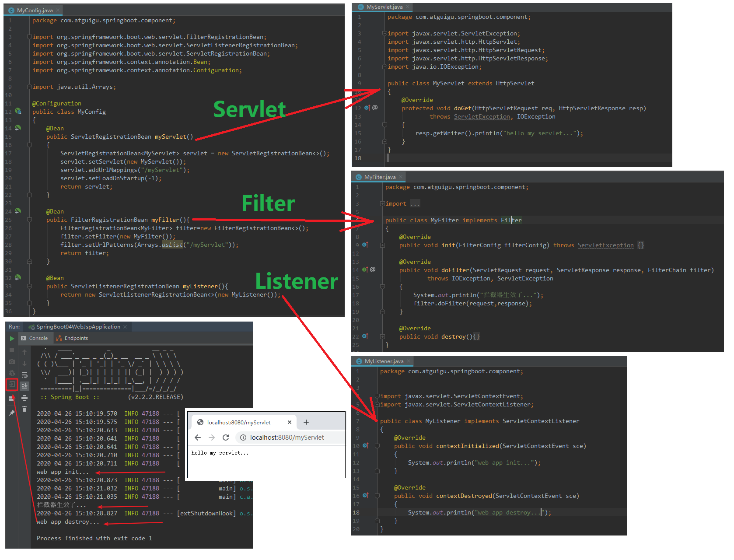Image resolution: width=734 pixels, height=560 pixels.
Task: Click the override gutter icon next to doFilter
Action: pos(365,269)
